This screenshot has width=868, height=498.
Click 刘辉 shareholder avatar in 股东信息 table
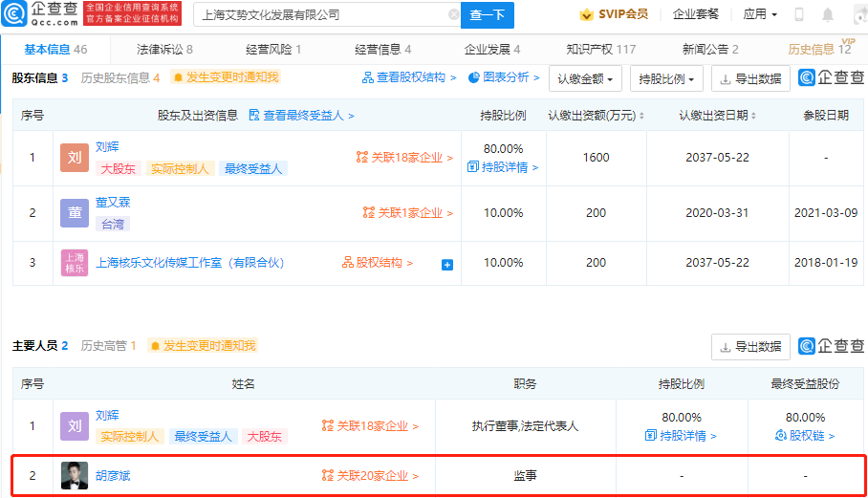coord(75,158)
